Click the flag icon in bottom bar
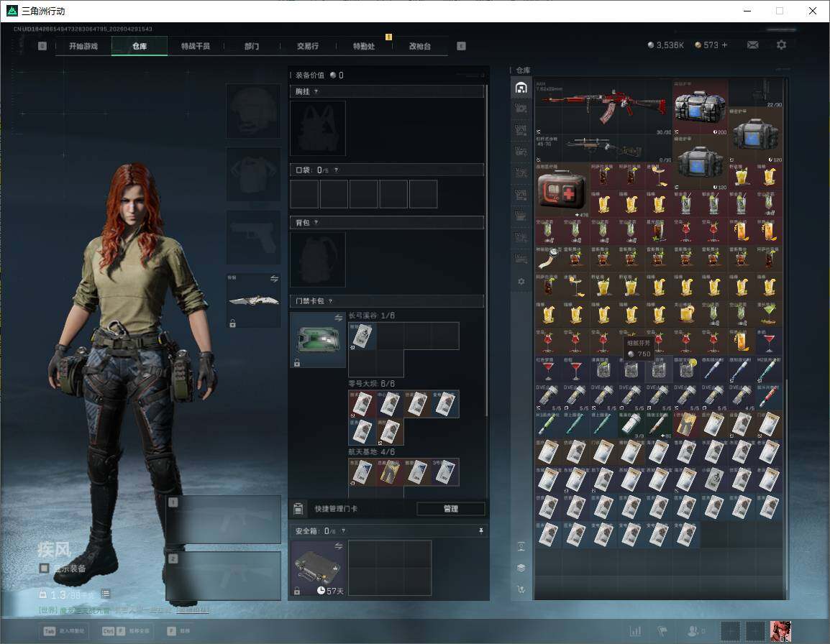This screenshot has width=830, height=644. click(662, 631)
